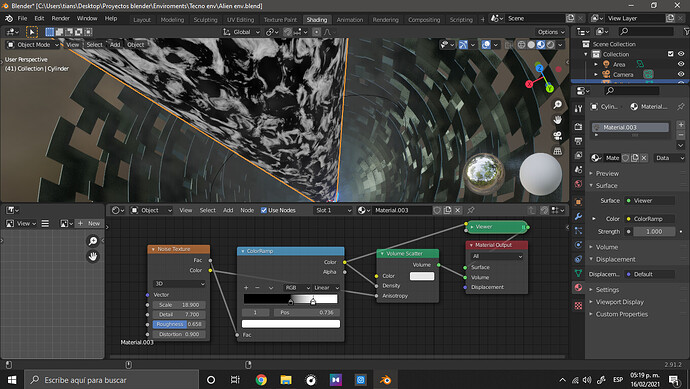Open the Material properties tab icon
Screen dimensions: 690x389
click(x=578, y=288)
